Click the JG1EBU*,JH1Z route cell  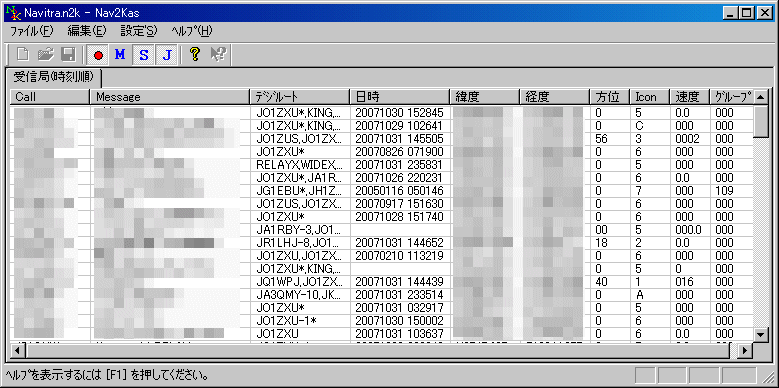pyautogui.click(x=300, y=191)
